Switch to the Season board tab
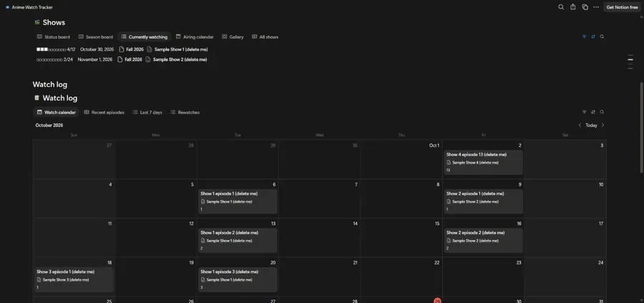The height and width of the screenshot is (303, 644). pyautogui.click(x=95, y=37)
